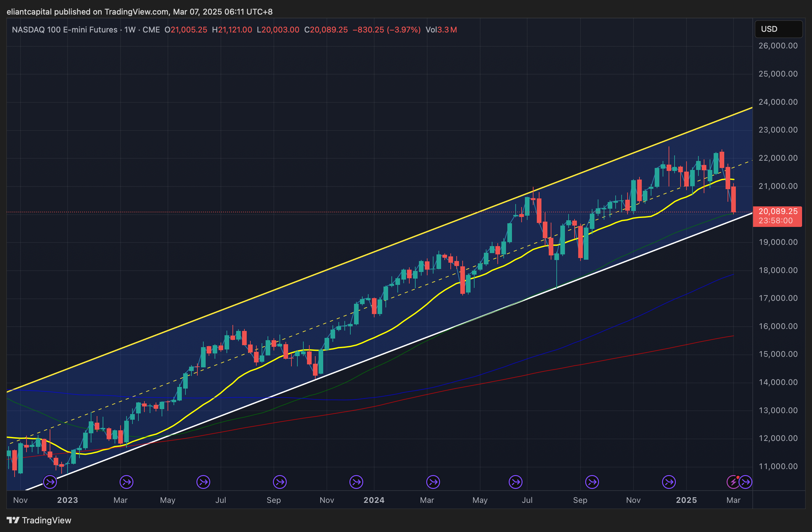Click the rollover icon between May and Jul 2023

[x=203, y=482]
